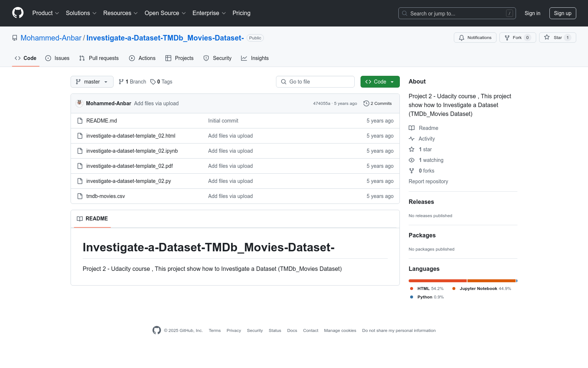
Task: Click file icon next to tmdb-movies.csv
Action: click(80, 196)
